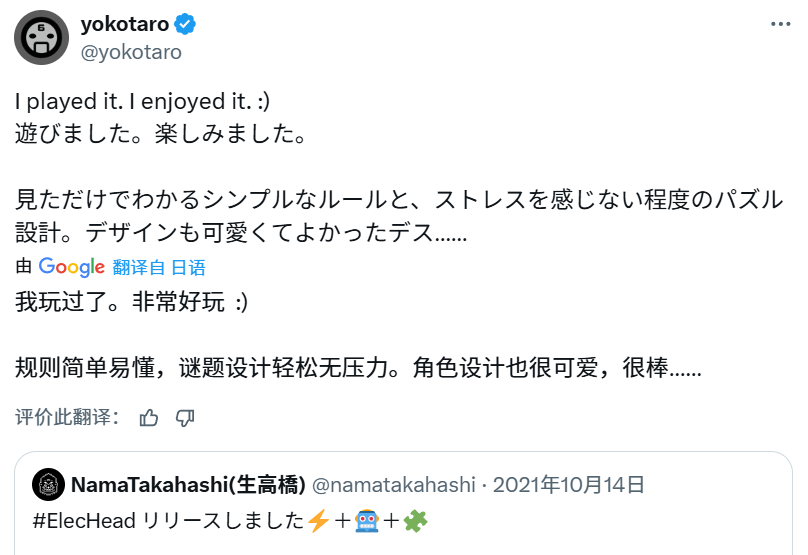Click the Google logo

[x=72, y=267]
